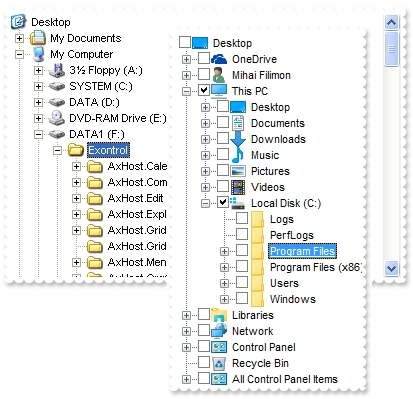Click the scrollbar down arrow
The height and width of the screenshot is (399, 413).
click(391, 268)
